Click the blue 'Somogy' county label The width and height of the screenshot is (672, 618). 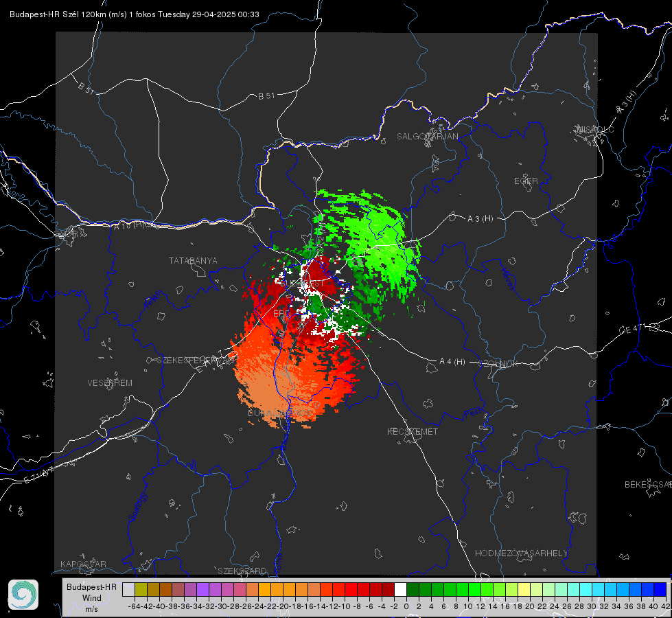coord(138,507)
